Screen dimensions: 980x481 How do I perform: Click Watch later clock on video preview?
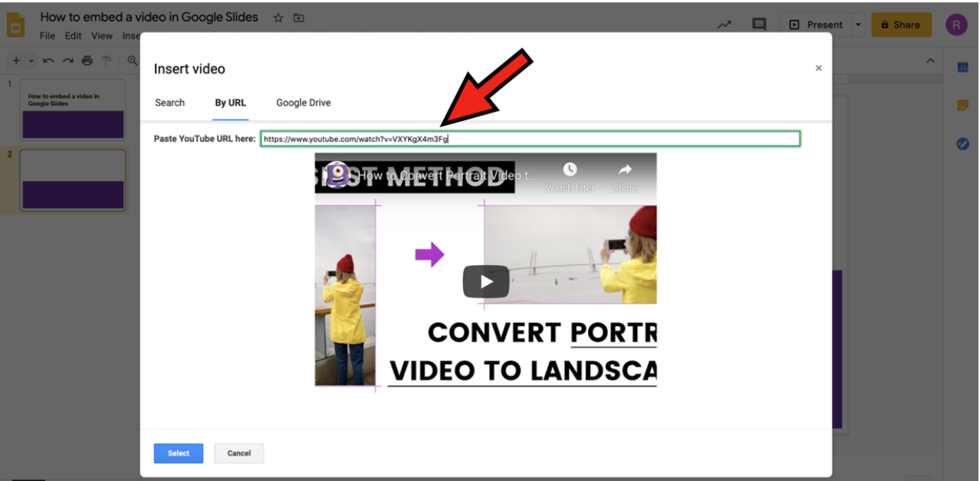point(570,170)
